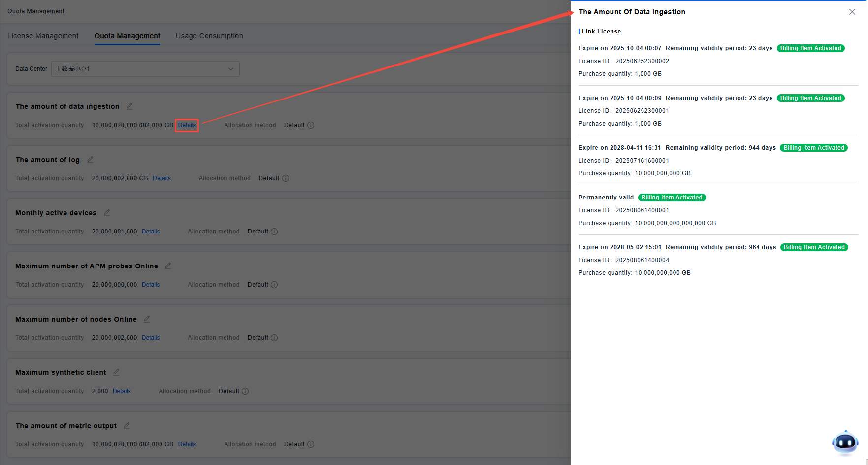Edit the Maximum synthetic client quota
The width and height of the screenshot is (868, 465).
[116, 372]
